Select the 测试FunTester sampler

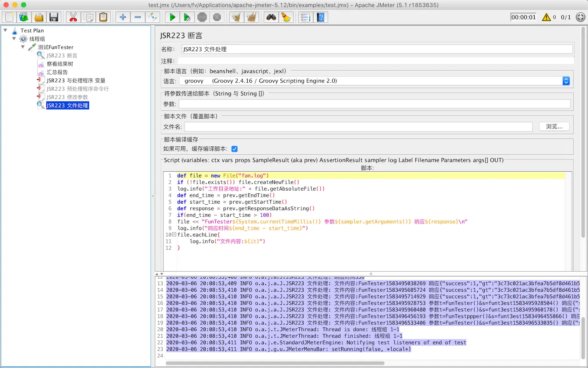(x=56, y=47)
